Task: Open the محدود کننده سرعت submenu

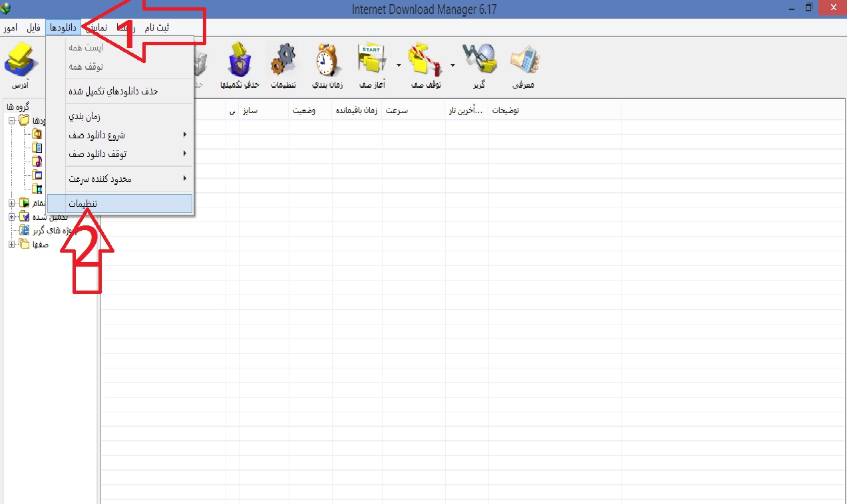Action: tap(120, 179)
